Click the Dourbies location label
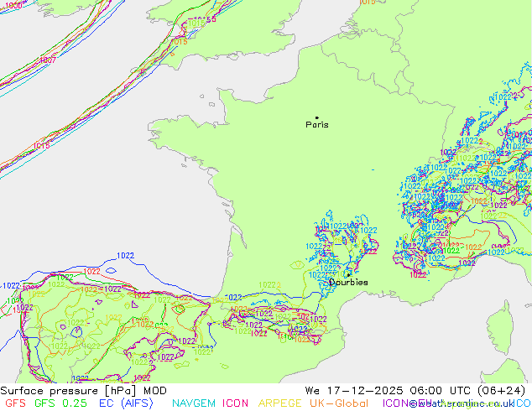The image size is (532, 411). click(348, 282)
